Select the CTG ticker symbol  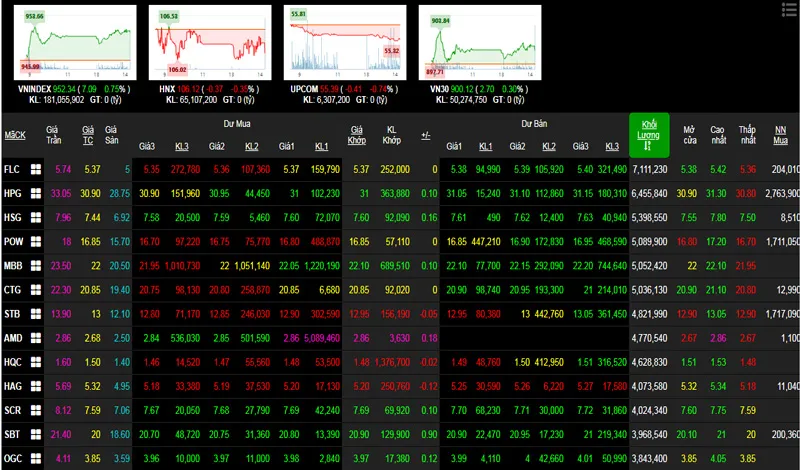click(x=13, y=289)
